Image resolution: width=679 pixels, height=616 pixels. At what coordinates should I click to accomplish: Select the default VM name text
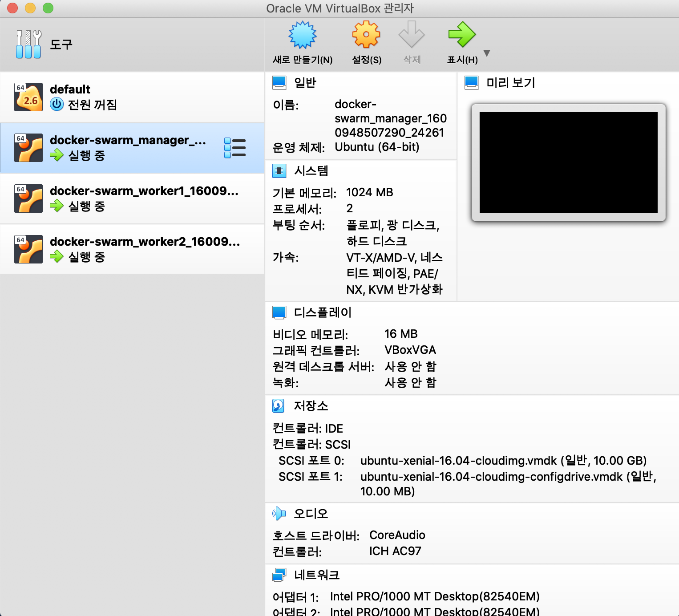(x=70, y=89)
